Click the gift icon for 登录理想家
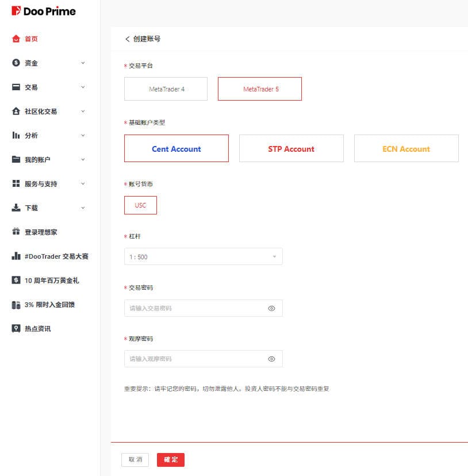The image size is (468, 476). point(16,232)
